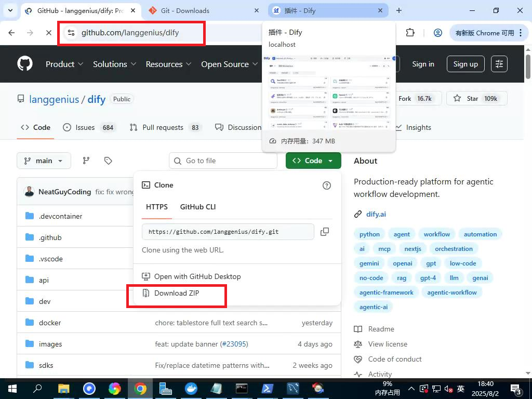Expand the main branch dropdown
This screenshot has width=532, height=399.
[x=44, y=161]
